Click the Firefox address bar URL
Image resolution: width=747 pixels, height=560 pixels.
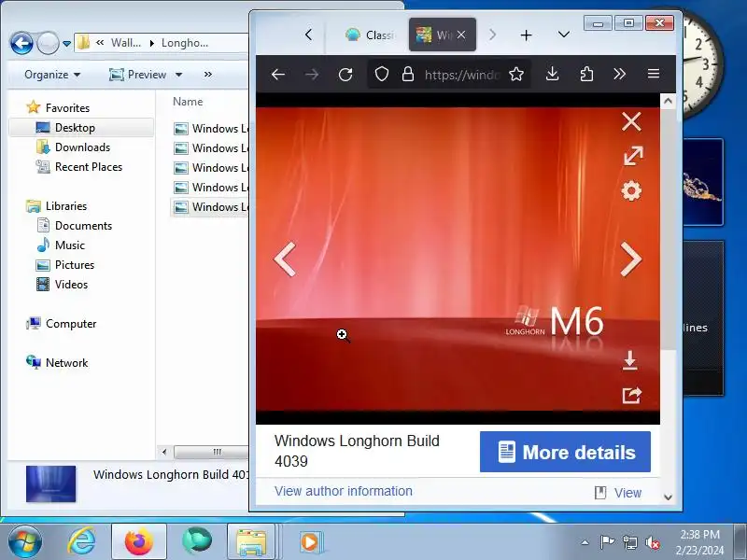(x=462, y=75)
